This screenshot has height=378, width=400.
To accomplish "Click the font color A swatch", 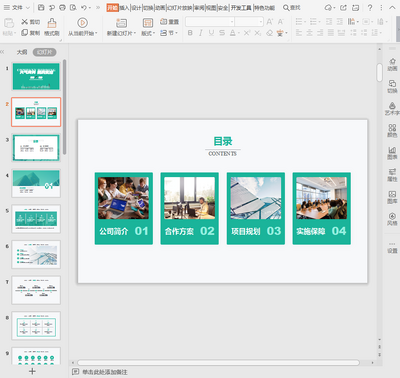I will 233,33.
